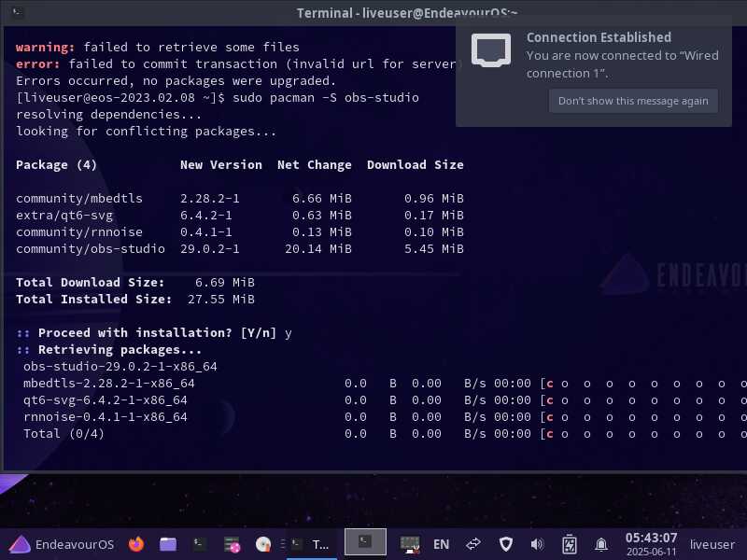
Task: Click the "Package (4)" column header
Action: [56, 165]
